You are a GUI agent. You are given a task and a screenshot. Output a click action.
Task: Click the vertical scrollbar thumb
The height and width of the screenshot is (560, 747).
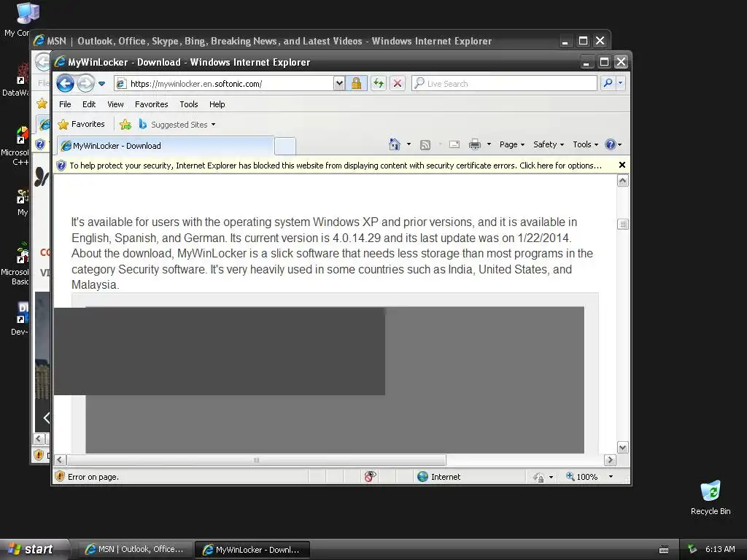(x=623, y=224)
